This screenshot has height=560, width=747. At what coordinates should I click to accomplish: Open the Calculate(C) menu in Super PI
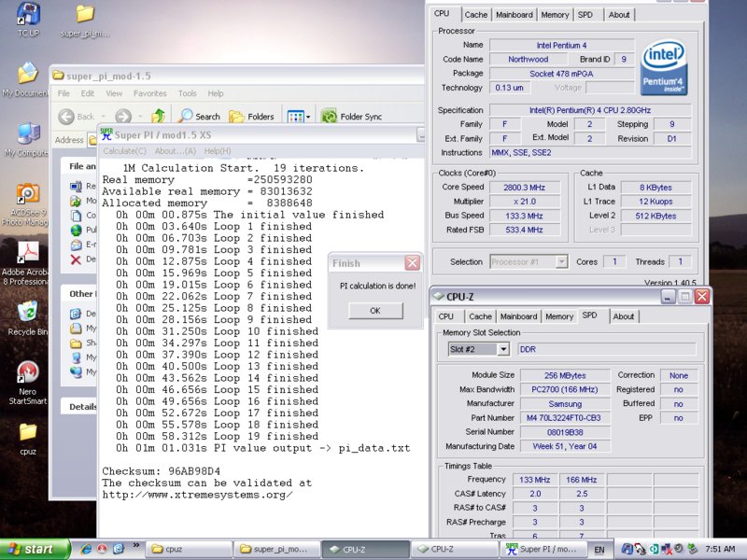pos(125,151)
